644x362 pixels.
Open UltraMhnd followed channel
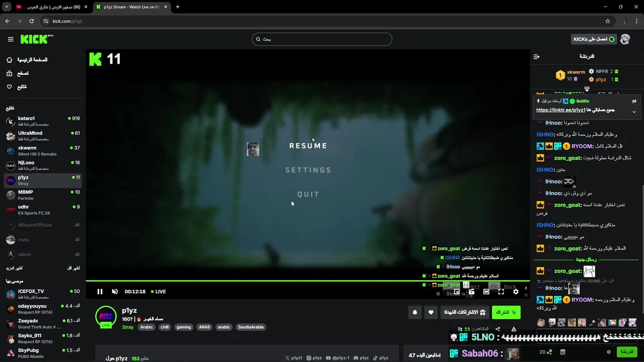(43, 136)
